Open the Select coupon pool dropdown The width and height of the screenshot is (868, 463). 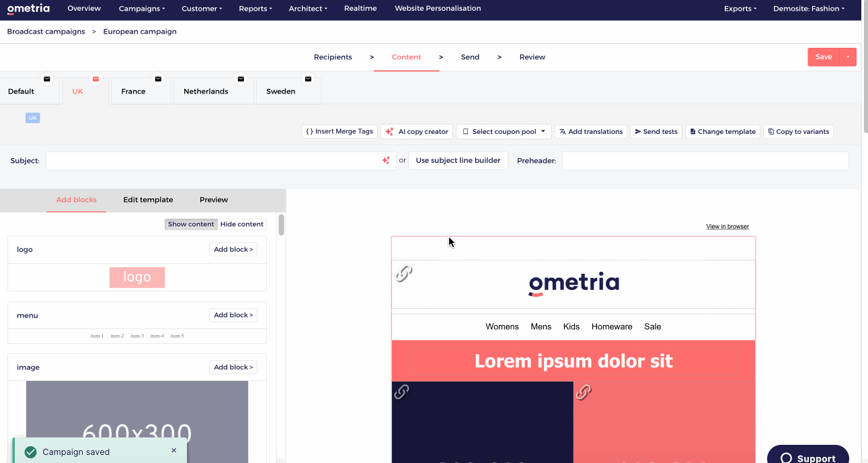503,131
